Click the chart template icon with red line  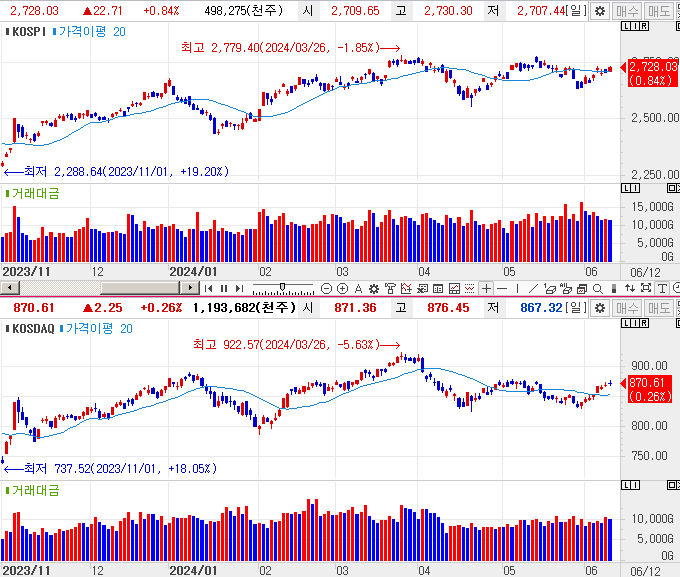pos(454,288)
